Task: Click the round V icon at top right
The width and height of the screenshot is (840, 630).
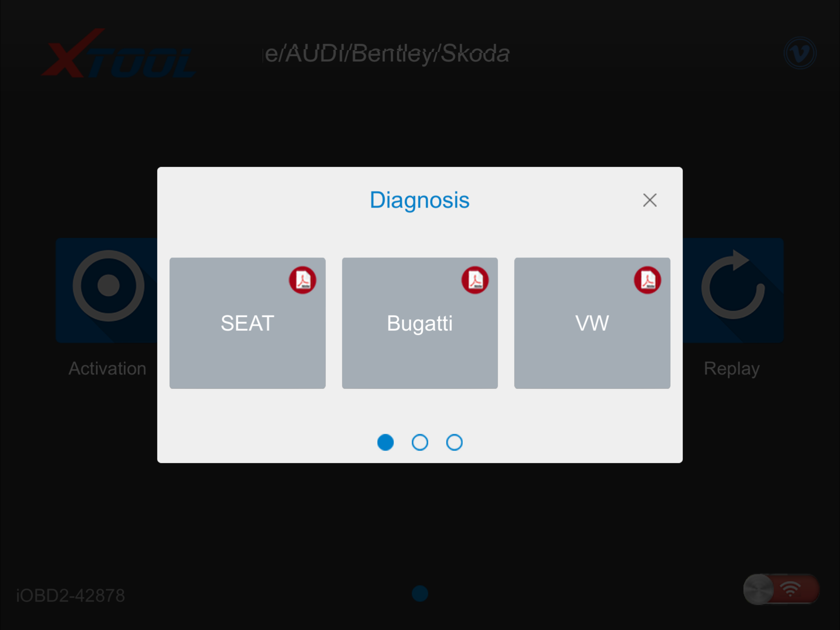Action: tap(800, 53)
